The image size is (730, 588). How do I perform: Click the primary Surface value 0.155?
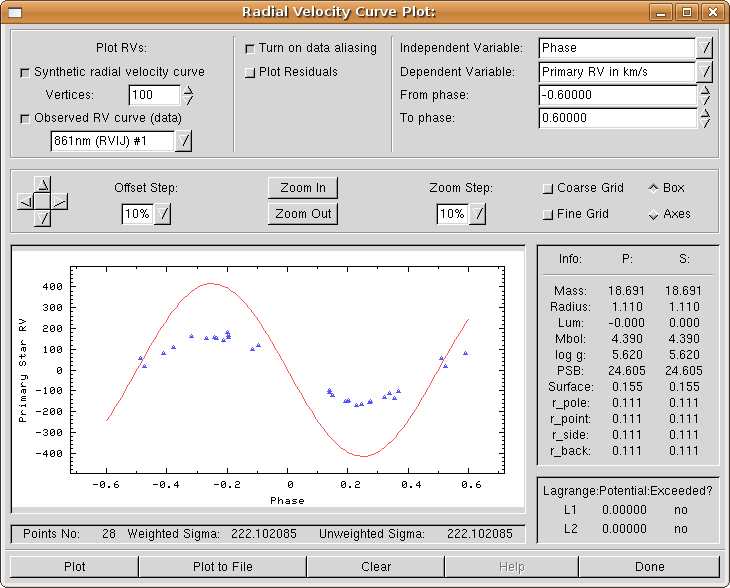pyautogui.click(x=627, y=387)
